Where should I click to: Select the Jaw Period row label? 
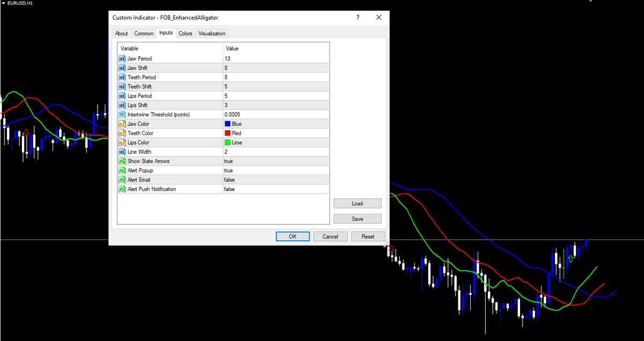pos(140,58)
